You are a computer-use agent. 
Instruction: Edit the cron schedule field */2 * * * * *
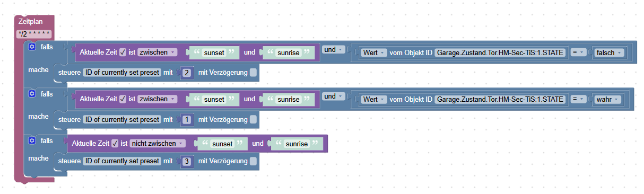(33, 34)
